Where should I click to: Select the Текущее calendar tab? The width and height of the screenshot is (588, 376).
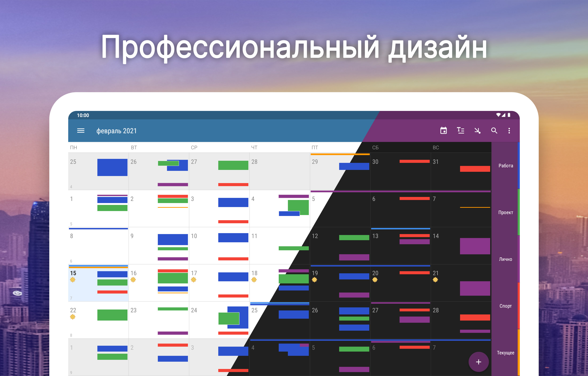[505, 353]
